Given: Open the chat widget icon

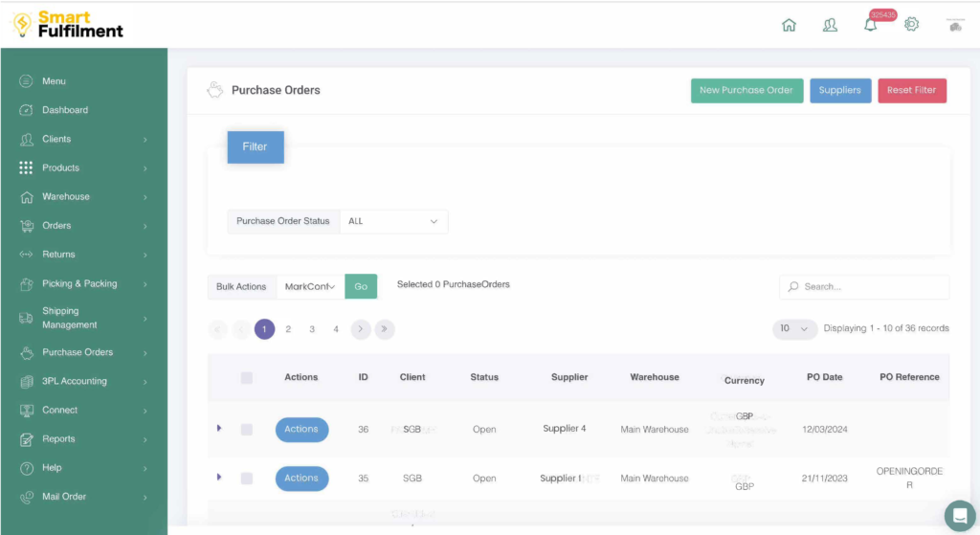Looking at the screenshot, I should pos(958,515).
